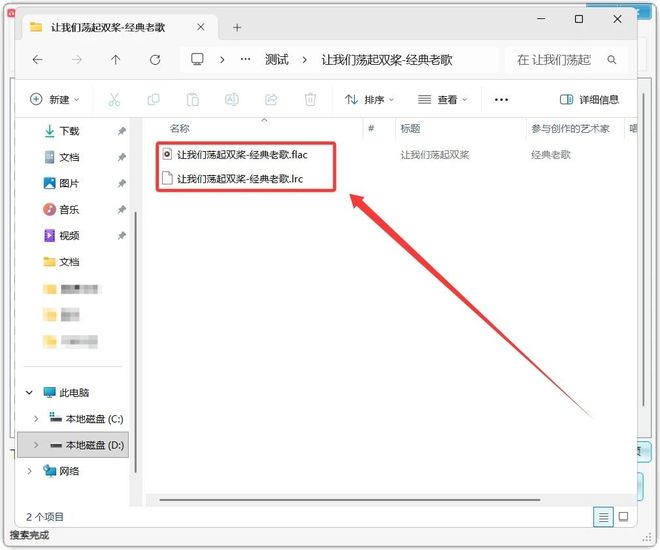Click the flac file's audio icon
This screenshot has height=550, width=660.
pyautogui.click(x=167, y=154)
